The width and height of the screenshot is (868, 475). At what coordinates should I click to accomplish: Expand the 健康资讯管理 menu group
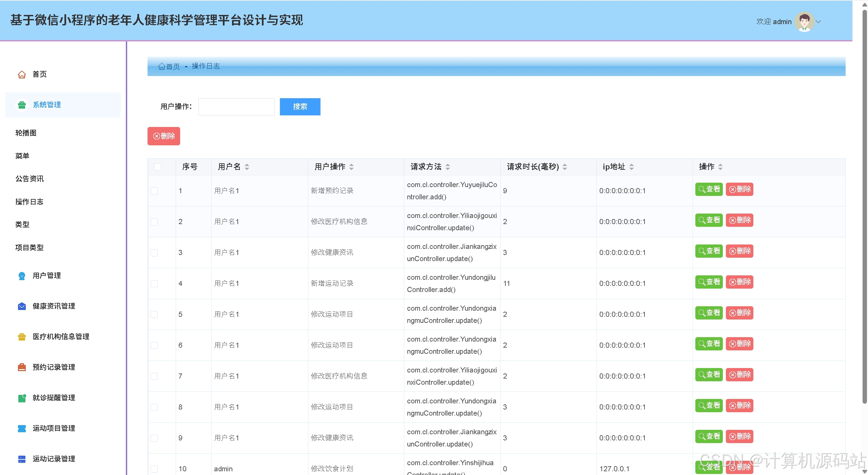pyautogui.click(x=63, y=306)
